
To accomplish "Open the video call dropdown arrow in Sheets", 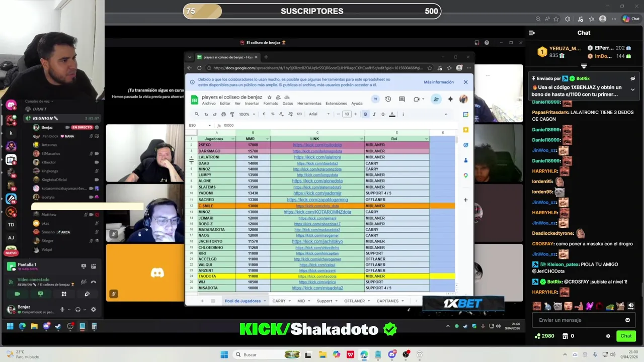I will (x=423, y=99).
